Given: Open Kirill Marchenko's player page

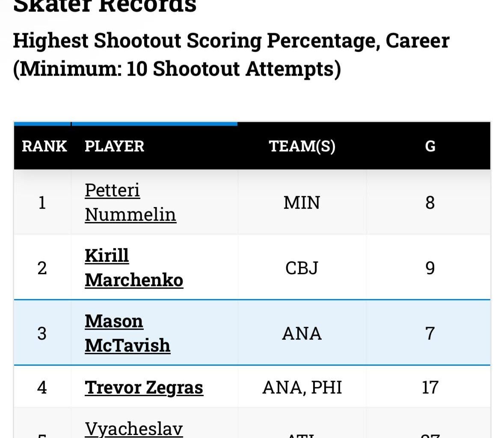Looking at the screenshot, I should point(134,267).
